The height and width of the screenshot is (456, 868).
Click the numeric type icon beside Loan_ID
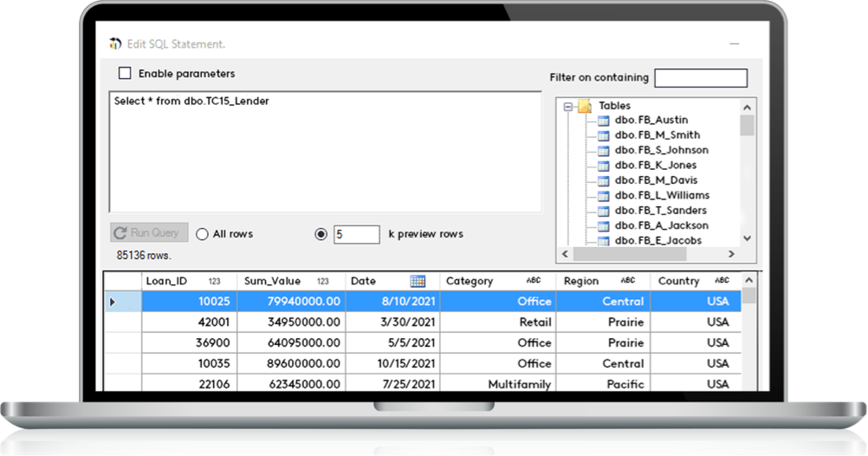coord(215,282)
